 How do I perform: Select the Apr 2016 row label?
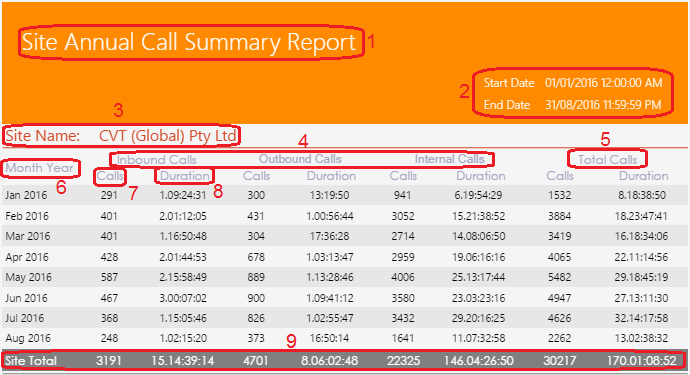click(27, 257)
